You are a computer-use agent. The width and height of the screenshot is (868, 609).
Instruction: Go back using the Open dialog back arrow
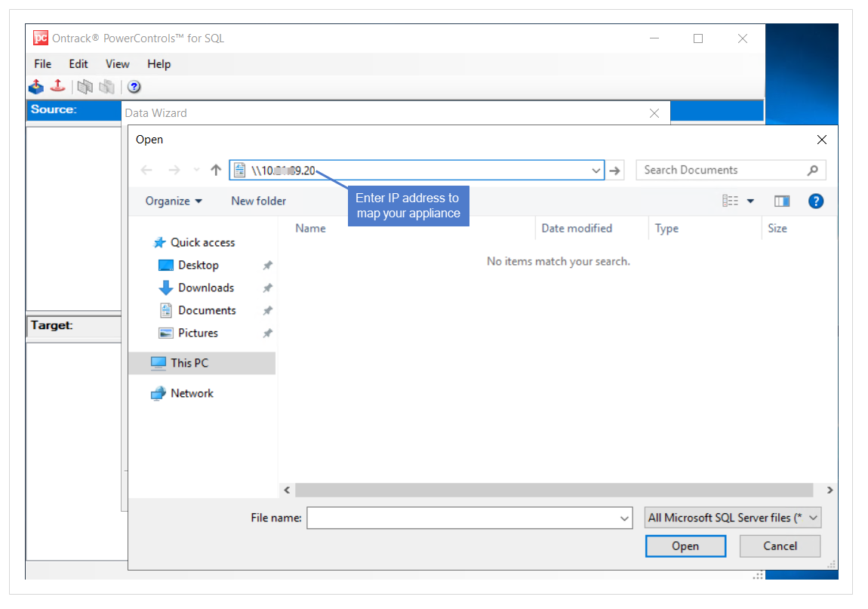[146, 170]
